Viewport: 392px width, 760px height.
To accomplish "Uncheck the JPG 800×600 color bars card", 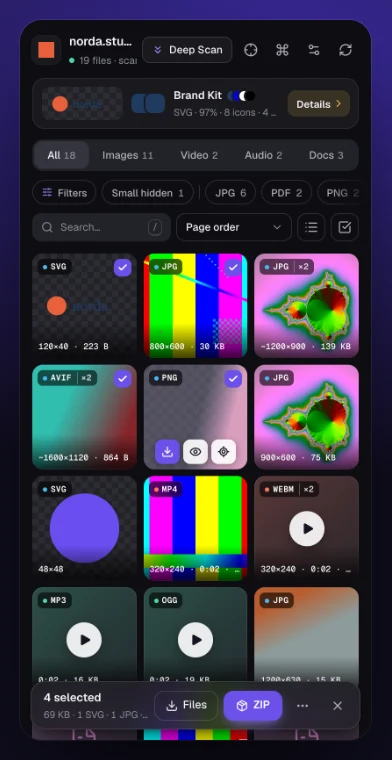I will [x=233, y=268].
